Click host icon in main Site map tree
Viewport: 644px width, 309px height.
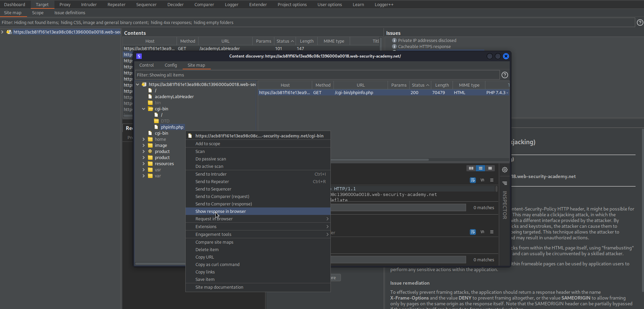9,32
